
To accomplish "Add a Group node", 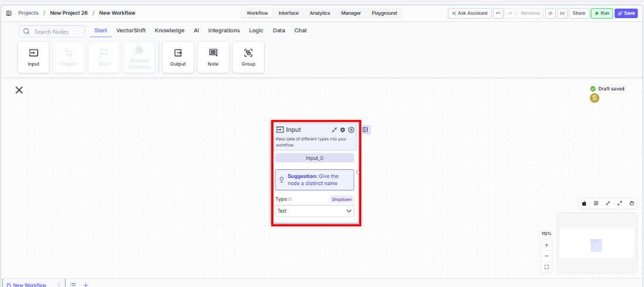I will coord(248,57).
